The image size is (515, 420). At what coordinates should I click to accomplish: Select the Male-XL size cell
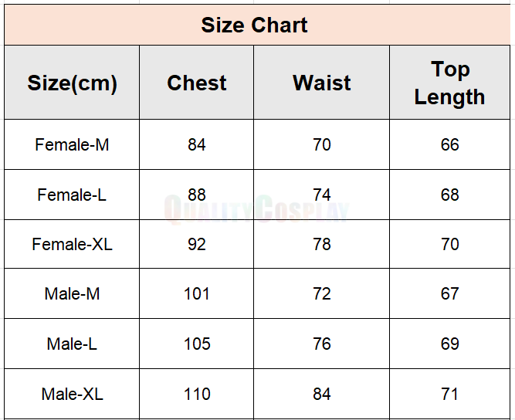pos(72,394)
